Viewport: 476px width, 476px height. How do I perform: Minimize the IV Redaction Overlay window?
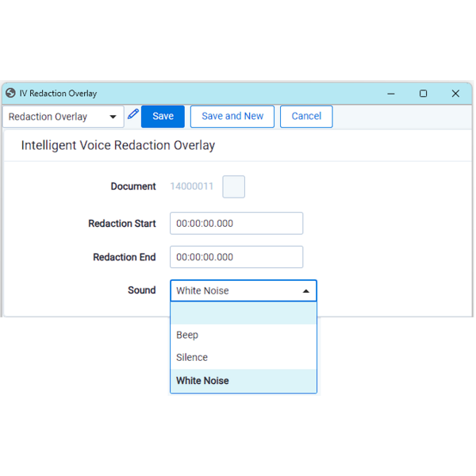point(391,94)
